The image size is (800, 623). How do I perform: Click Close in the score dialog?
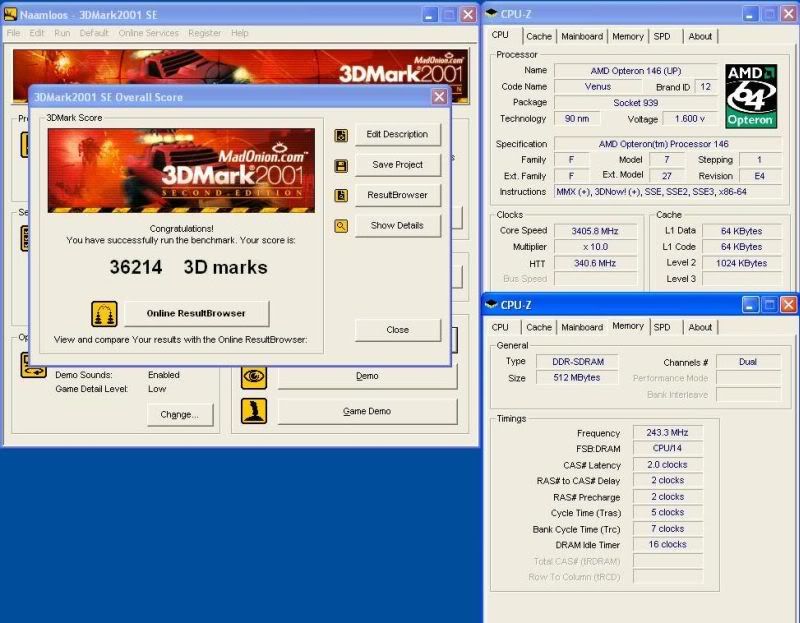(x=397, y=330)
